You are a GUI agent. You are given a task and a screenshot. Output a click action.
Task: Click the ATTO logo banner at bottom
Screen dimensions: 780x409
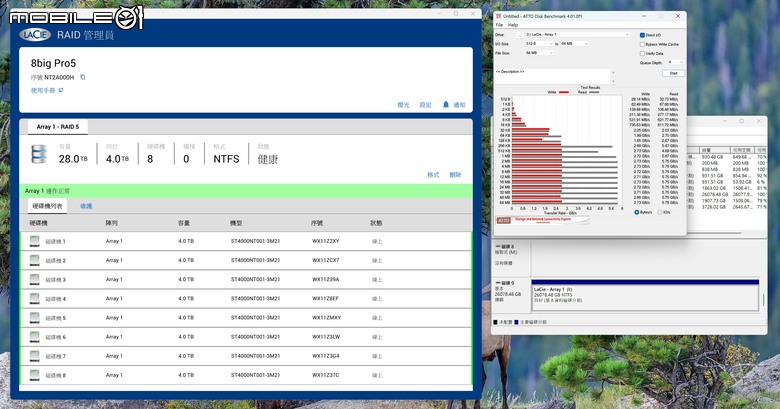pyautogui.click(x=543, y=220)
